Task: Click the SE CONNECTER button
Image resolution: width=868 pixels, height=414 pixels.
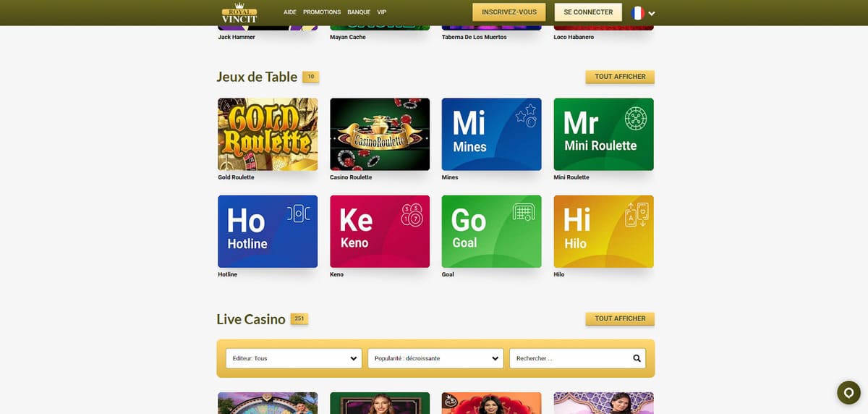Action: tap(588, 12)
